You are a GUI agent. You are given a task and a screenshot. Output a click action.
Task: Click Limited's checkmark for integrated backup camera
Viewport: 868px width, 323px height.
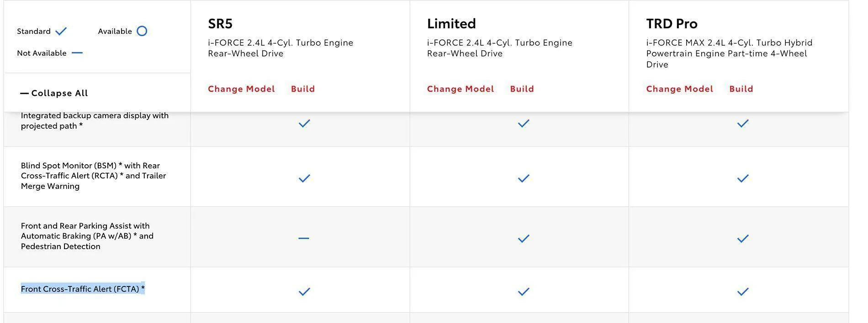(523, 123)
